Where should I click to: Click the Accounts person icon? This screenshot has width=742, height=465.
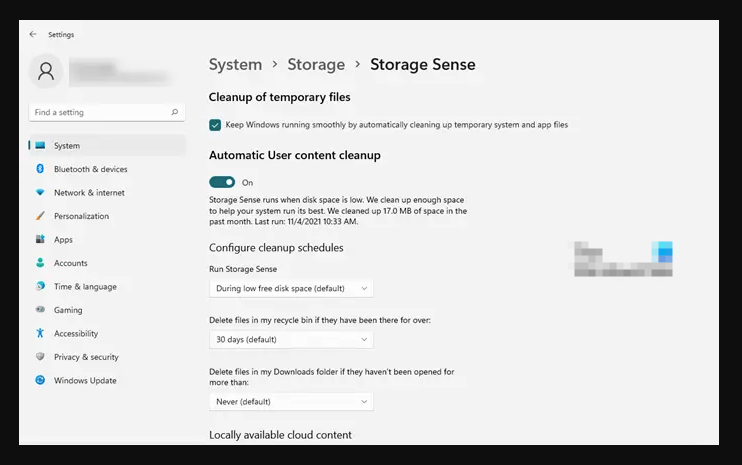40,263
